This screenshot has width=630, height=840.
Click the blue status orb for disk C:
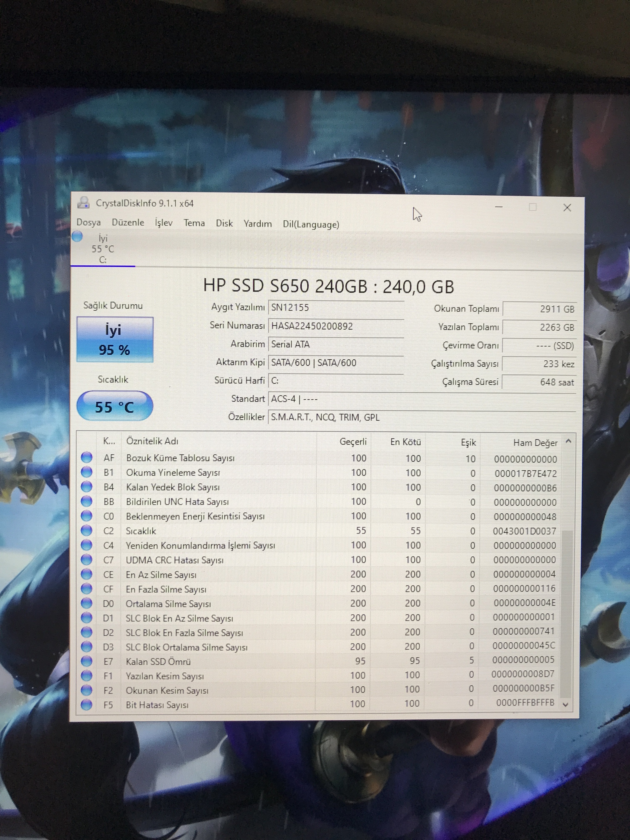[77, 237]
